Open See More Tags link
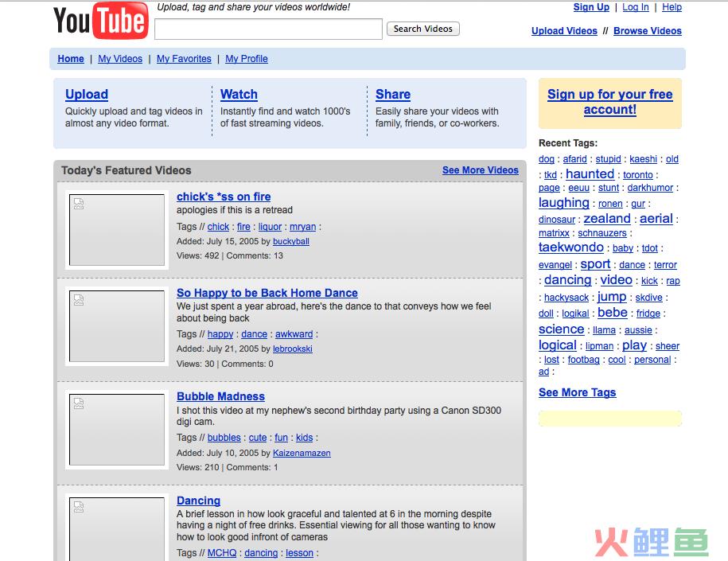 (x=577, y=392)
